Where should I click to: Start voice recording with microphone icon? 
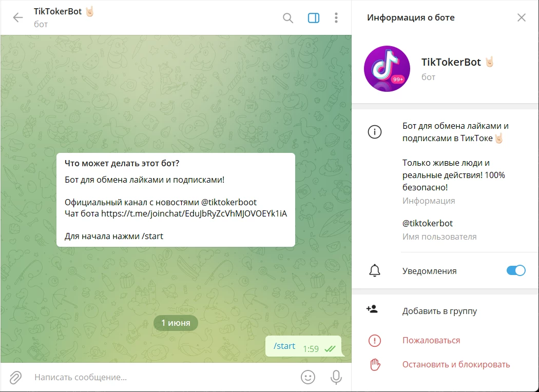[x=336, y=377]
